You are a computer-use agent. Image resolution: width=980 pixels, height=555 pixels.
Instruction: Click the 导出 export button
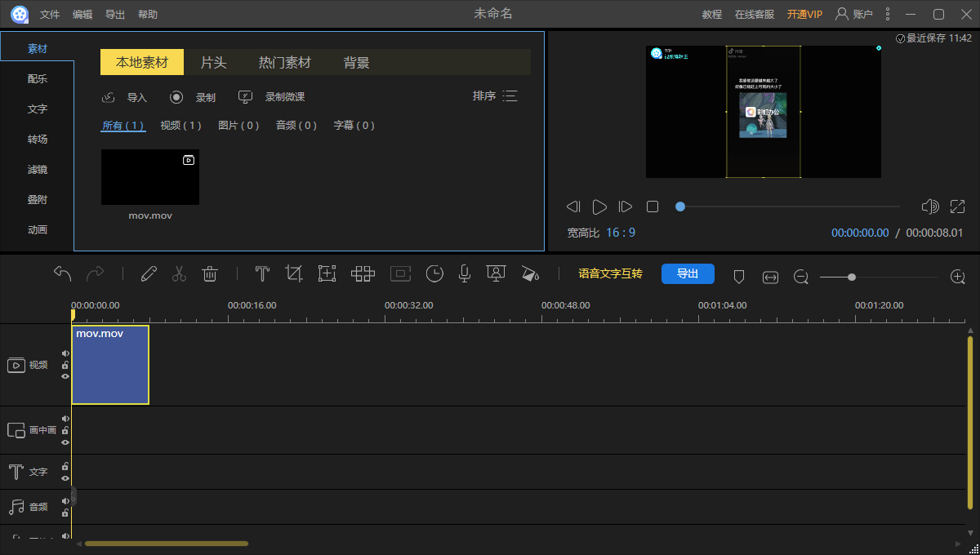point(688,273)
